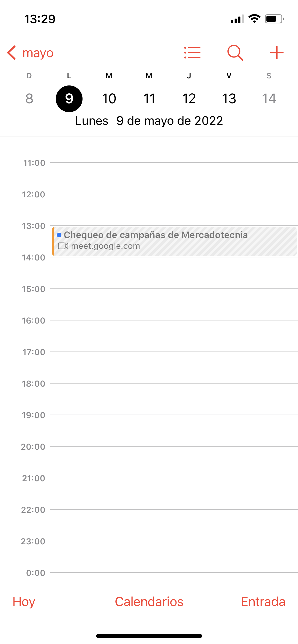Go back to mayo month view
Image resolution: width=298 pixels, height=644 pixels.
point(38,53)
